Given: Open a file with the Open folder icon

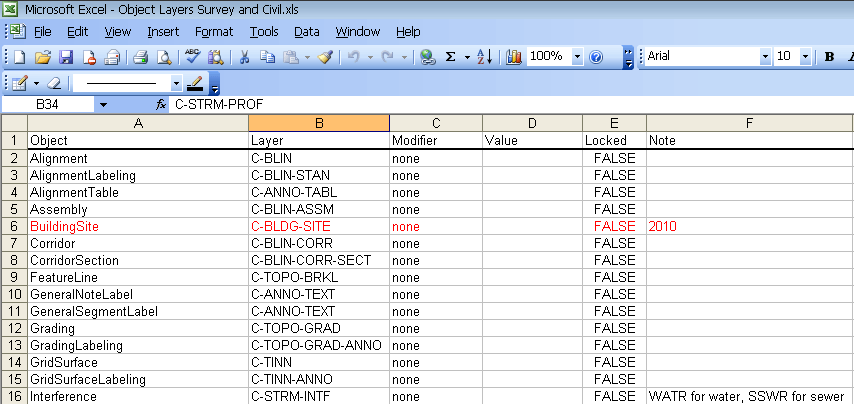Looking at the screenshot, I should click(x=43, y=57).
